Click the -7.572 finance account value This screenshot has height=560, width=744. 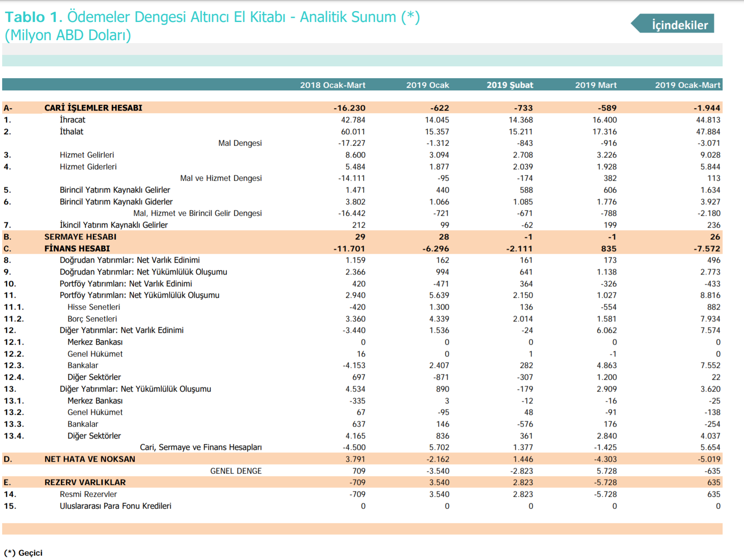707,249
